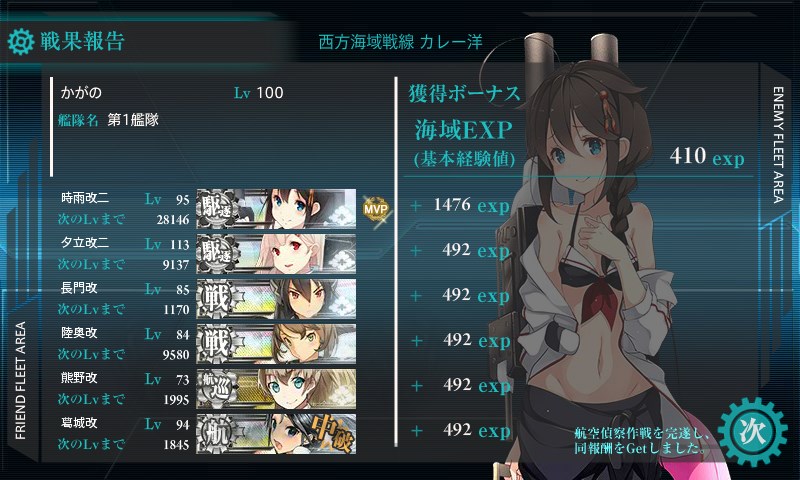Click the 次 (next) gear button
800x480 pixels.
coord(753,432)
